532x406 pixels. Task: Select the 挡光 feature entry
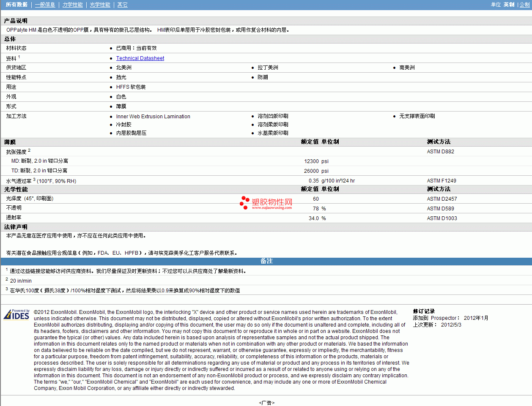(121, 77)
